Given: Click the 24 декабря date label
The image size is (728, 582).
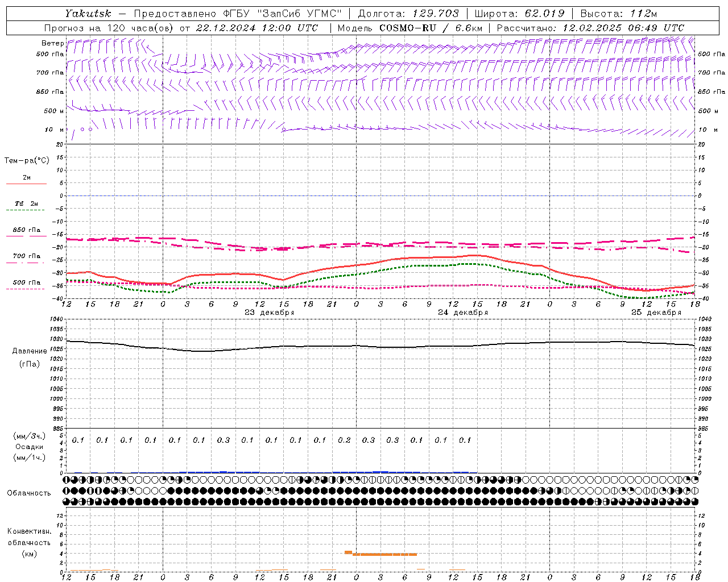Looking at the screenshot, I should [462, 313].
